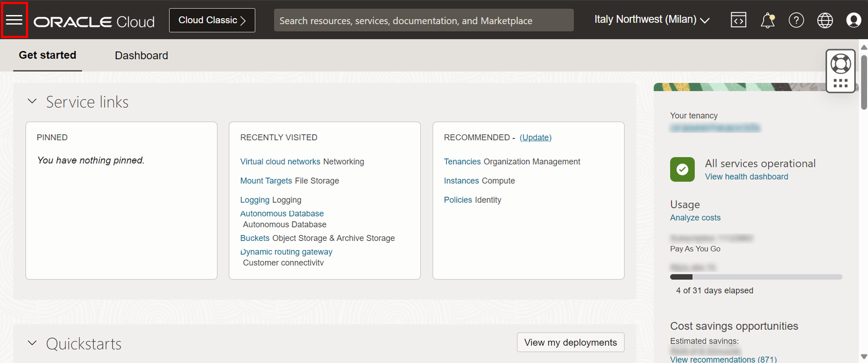
Task: Switch to the Get started tab
Action: [48, 55]
